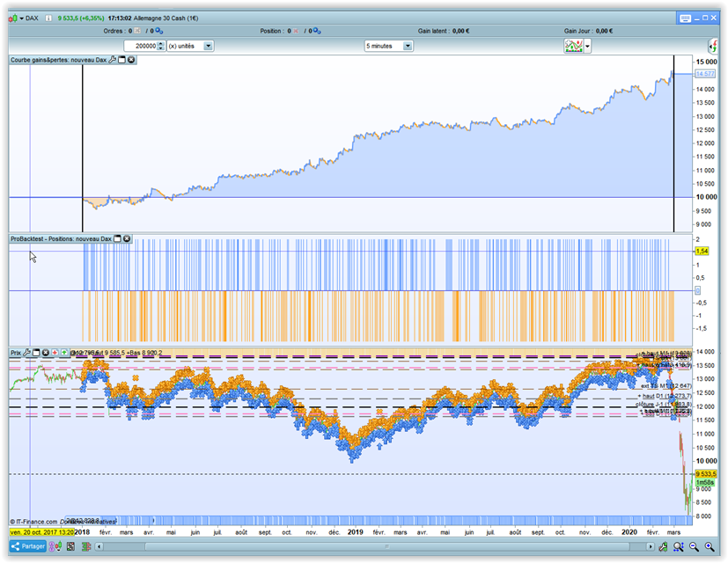Click the yellow date label ven. 20 oct. 2017
728x563 pixels.
pos(41,532)
